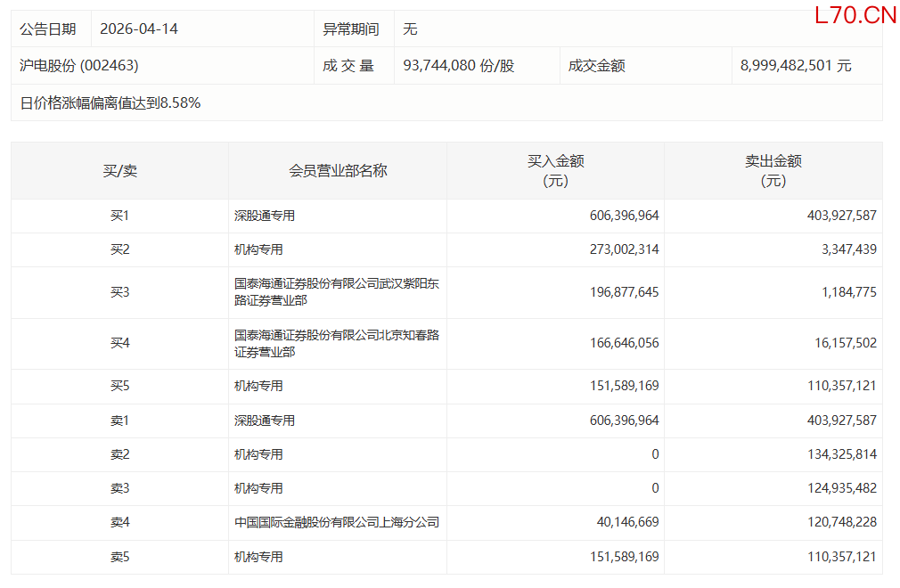Click the 会员营业部名称 column header
900x588 pixels.
click(338, 171)
